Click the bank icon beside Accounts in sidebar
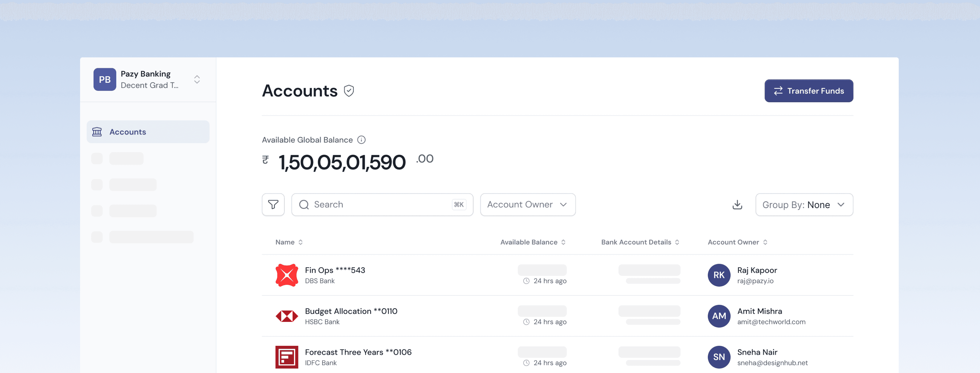The height and width of the screenshot is (373, 980). click(97, 131)
